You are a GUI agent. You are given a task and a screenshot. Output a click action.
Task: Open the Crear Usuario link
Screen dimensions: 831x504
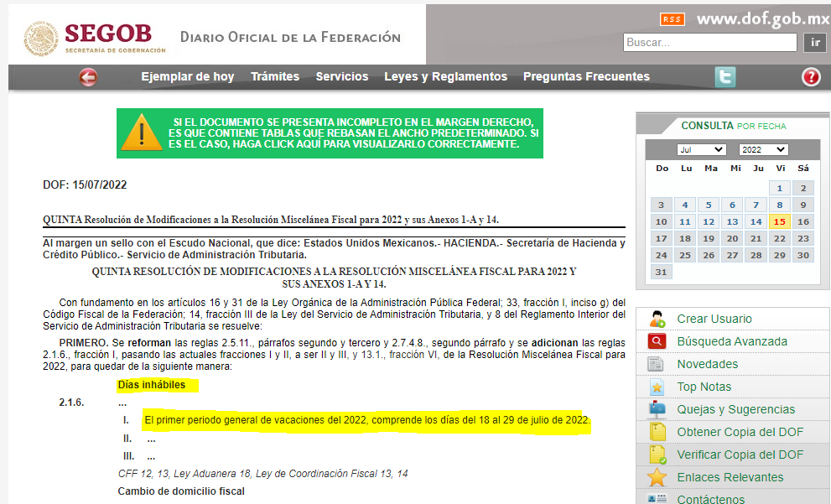point(714,319)
